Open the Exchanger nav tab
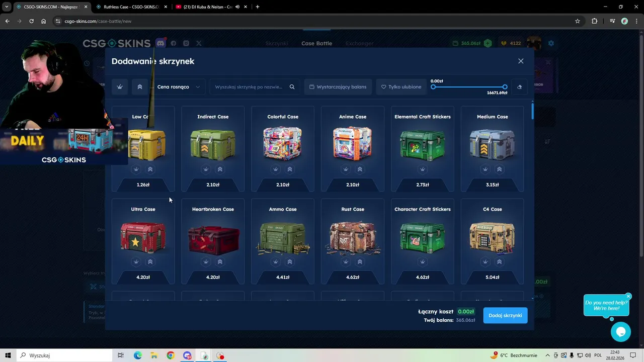644x362 pixels. 359,43
